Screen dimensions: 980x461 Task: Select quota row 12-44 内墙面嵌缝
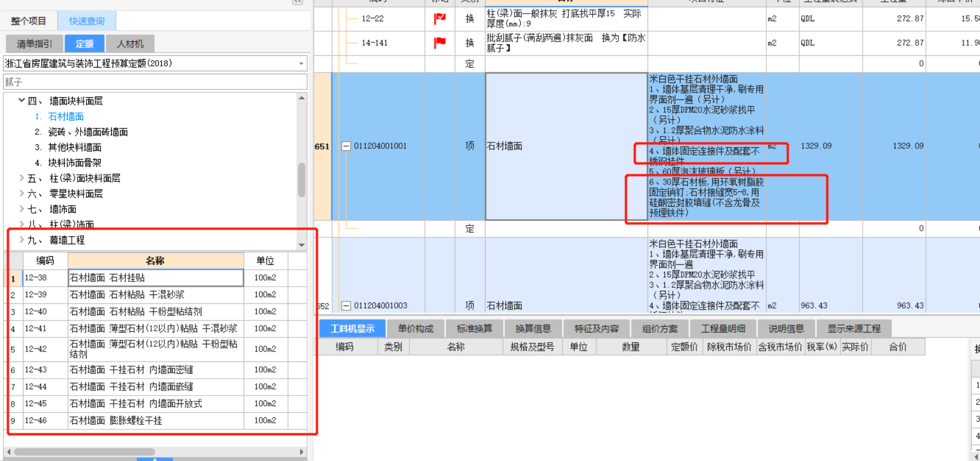point(156,387)
